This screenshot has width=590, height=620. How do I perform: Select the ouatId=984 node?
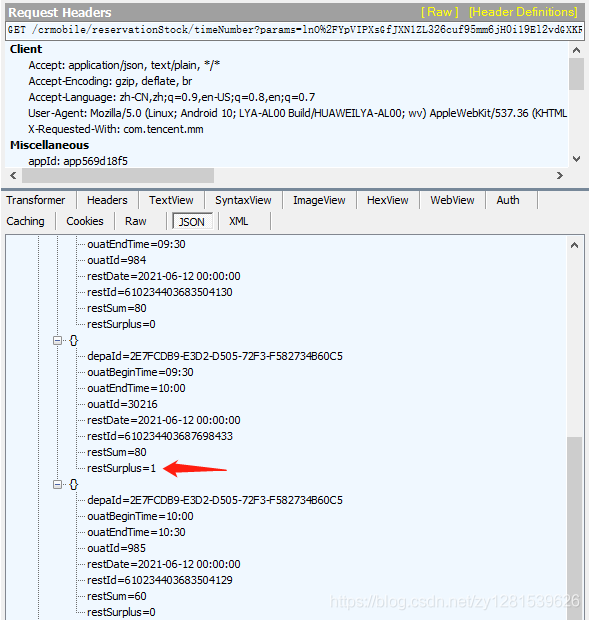(117, 260)
